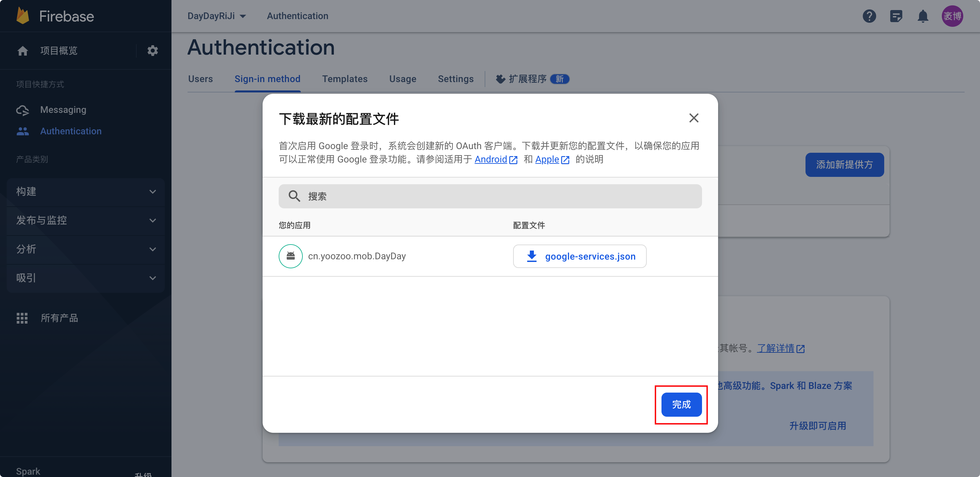Open notifications bell icon
Image resolution: width=980 pixels, height=477 pixels.
923,16
